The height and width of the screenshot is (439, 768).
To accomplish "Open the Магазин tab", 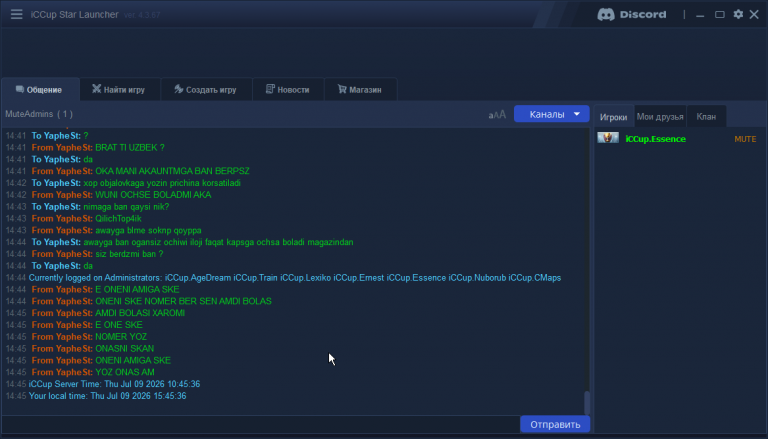I will [360, 90].
